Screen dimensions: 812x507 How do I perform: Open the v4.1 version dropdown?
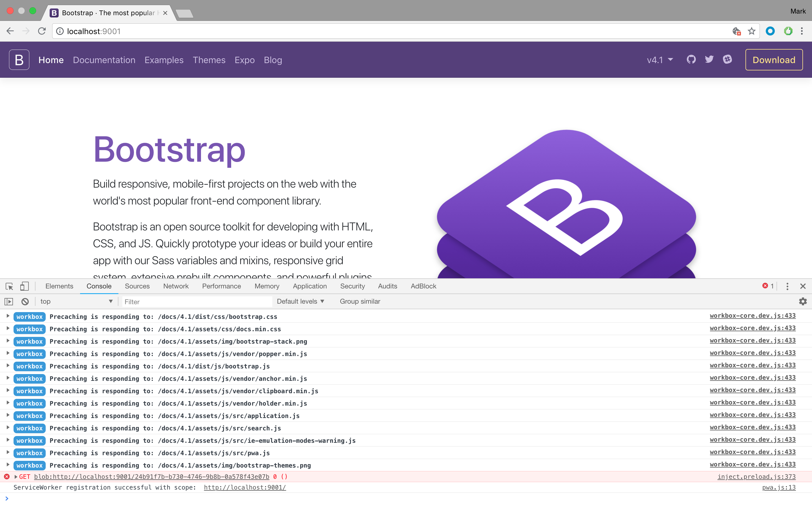pos(660,60)
